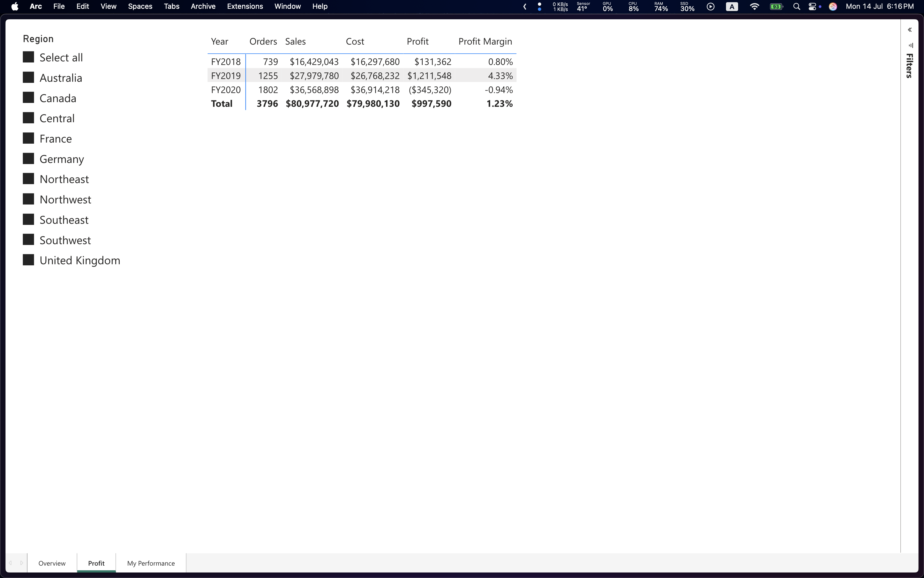Open the battery status menu
924x578 pixels.
(x=776, y=7)
